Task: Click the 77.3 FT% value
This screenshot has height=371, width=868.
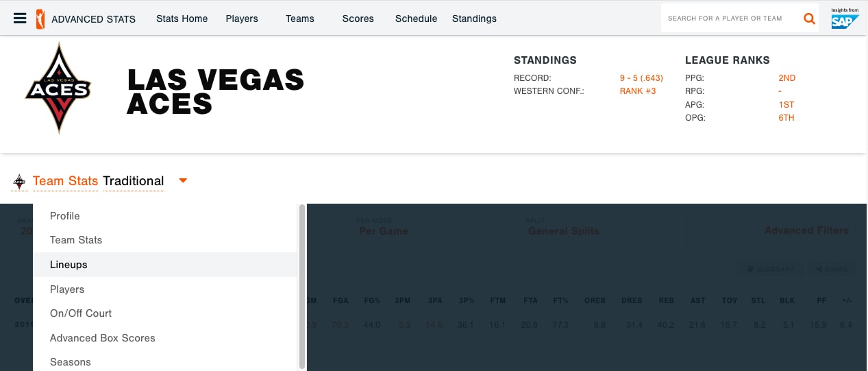Action: pyautogui.click(x=560, y=325)
